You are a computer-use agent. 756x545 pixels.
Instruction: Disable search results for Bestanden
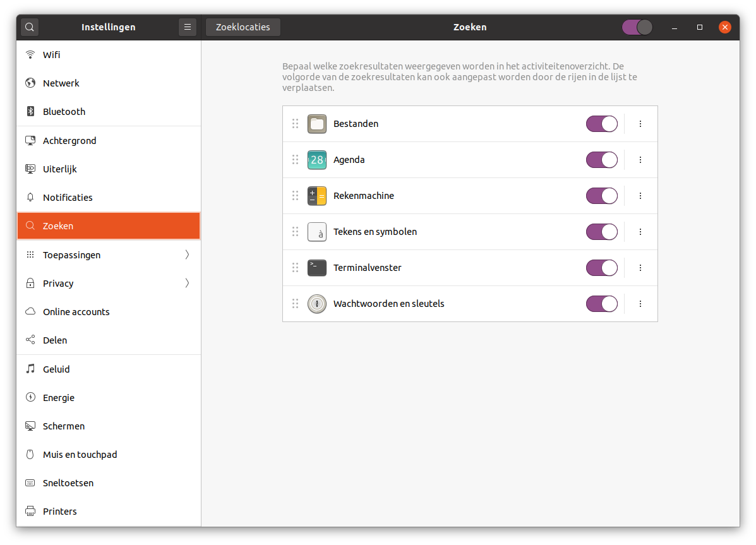[601, 124]
